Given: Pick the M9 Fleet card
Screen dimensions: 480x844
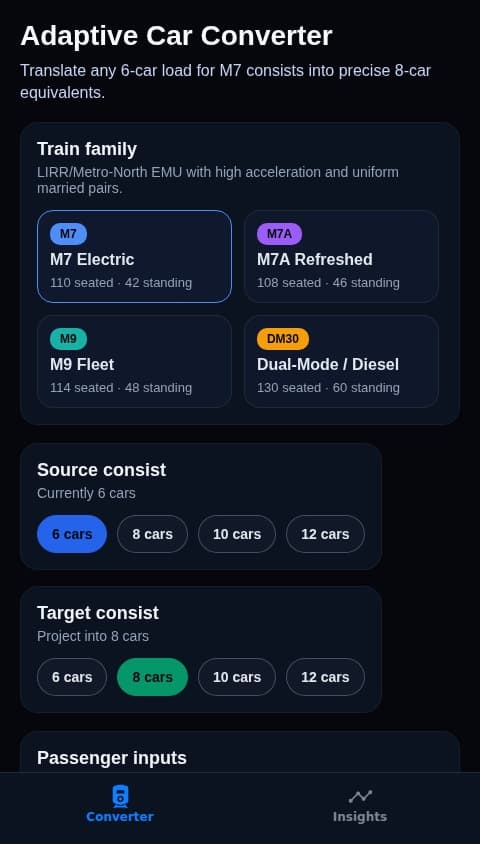Looking at the screenshot, I should [x=135, y=361].
